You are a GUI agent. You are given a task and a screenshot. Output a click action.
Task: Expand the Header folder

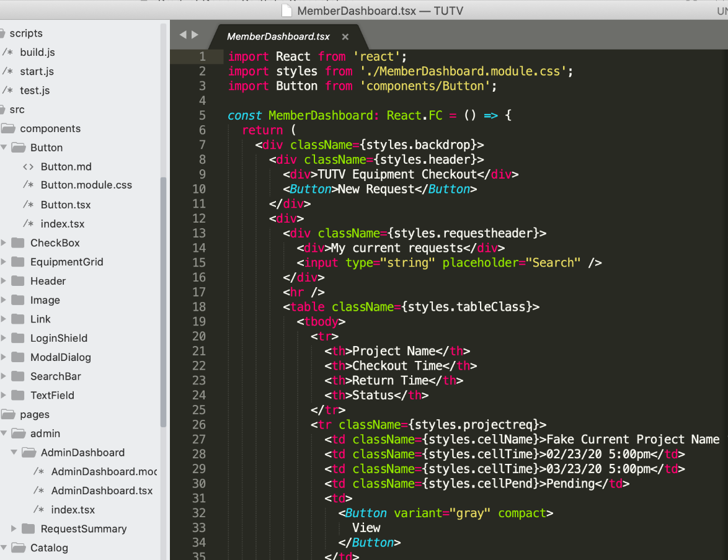coord(4,280)
